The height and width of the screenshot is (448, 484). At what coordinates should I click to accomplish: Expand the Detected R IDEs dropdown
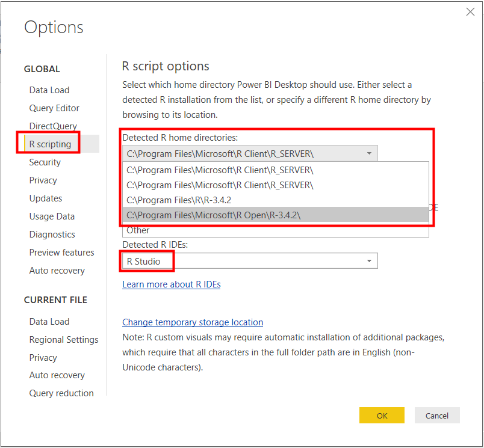(369, 261)
